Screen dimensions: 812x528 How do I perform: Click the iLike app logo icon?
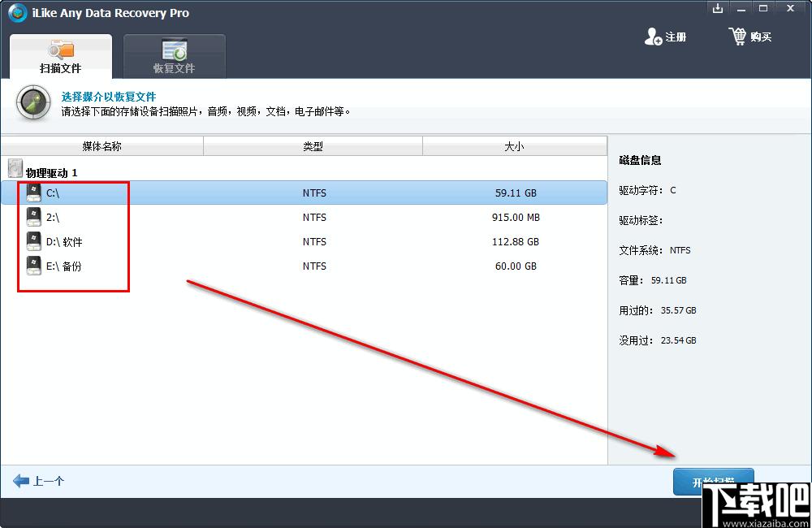(18, 12)
